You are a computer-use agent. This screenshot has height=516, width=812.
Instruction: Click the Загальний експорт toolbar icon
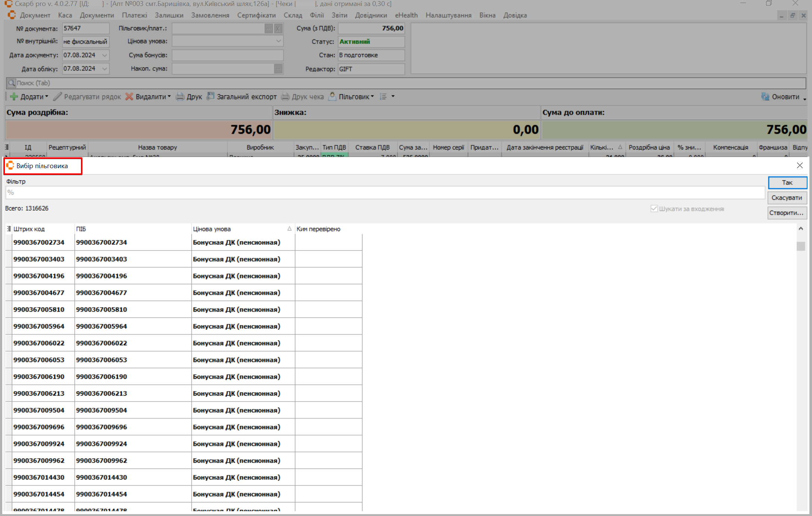[211, 97]
